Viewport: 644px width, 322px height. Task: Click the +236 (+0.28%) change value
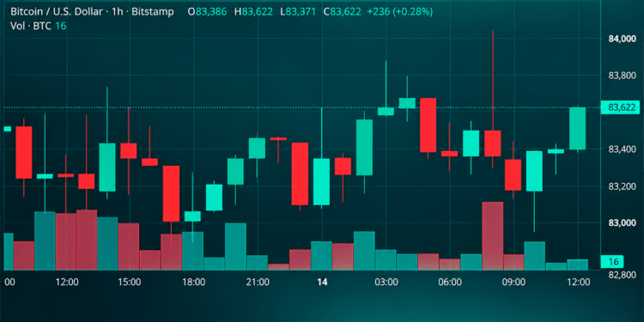(x=399, y=11)
